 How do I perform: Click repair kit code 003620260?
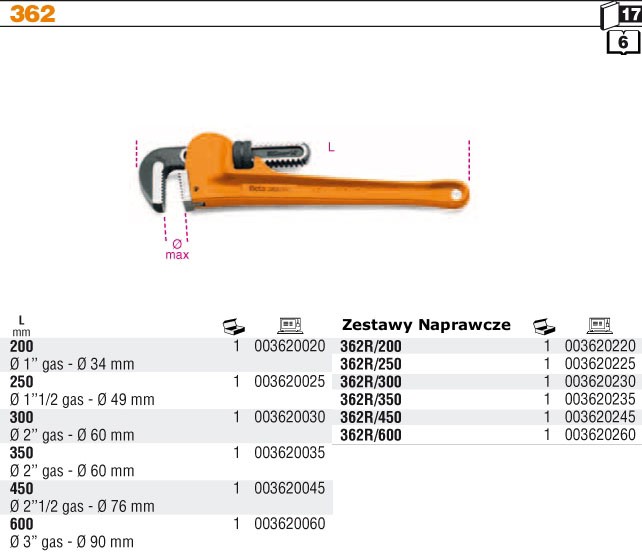(600, 435)
